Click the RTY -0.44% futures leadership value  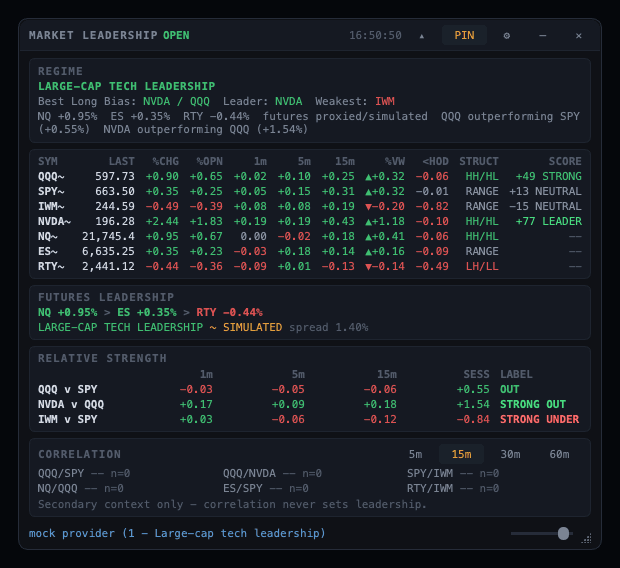(229, 312)
